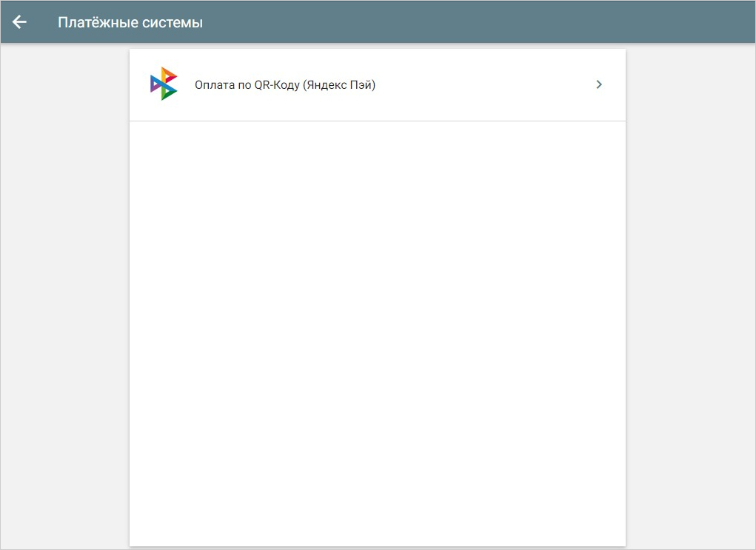Image resolution: width=756 pixels, height=550 pixels.
Task: Click the Платёжные системы page title
Action: point(130,22)
